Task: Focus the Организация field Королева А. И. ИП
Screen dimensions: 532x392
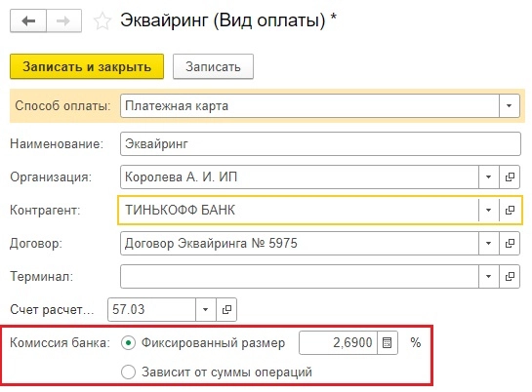Action: [x=300, y=176]
